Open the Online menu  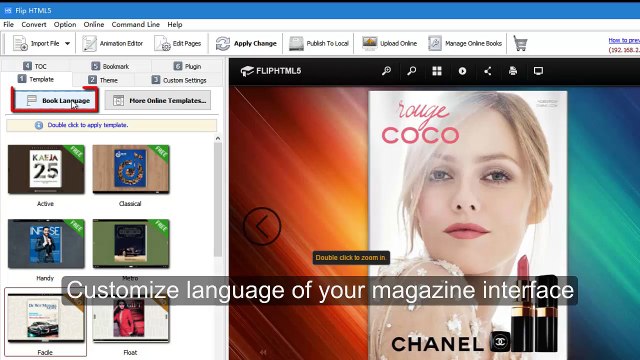[94, 24]
